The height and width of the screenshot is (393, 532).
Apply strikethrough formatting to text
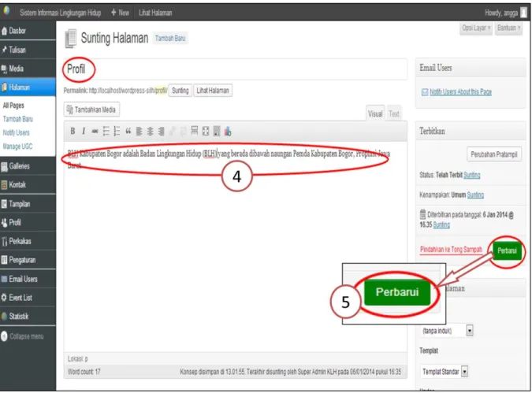coord(95,132)
